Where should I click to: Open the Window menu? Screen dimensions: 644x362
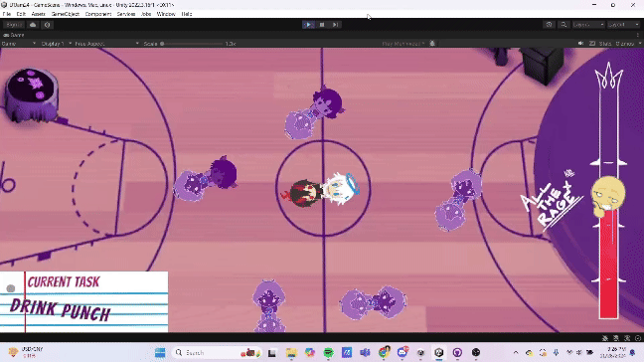pos(166,14)
